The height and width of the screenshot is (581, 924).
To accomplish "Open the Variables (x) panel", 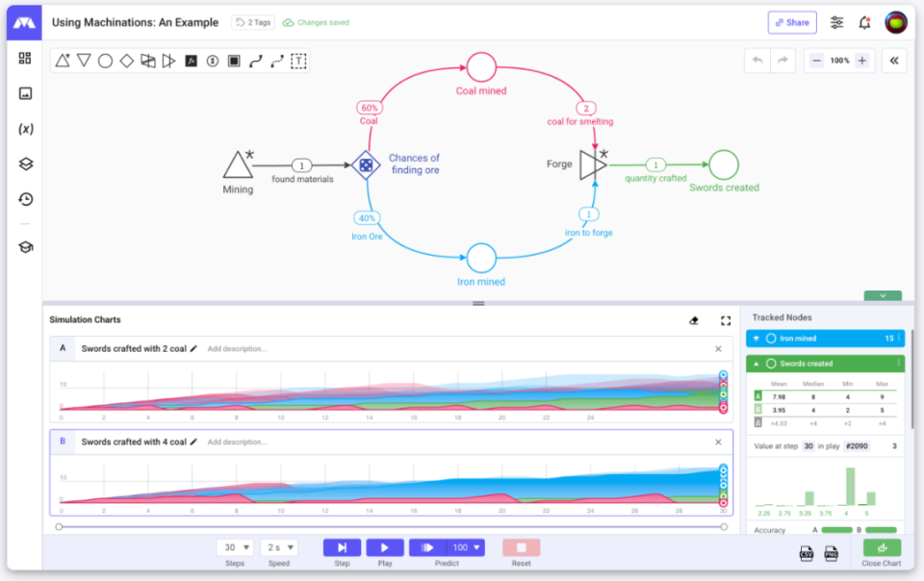I will coord(25,129).
